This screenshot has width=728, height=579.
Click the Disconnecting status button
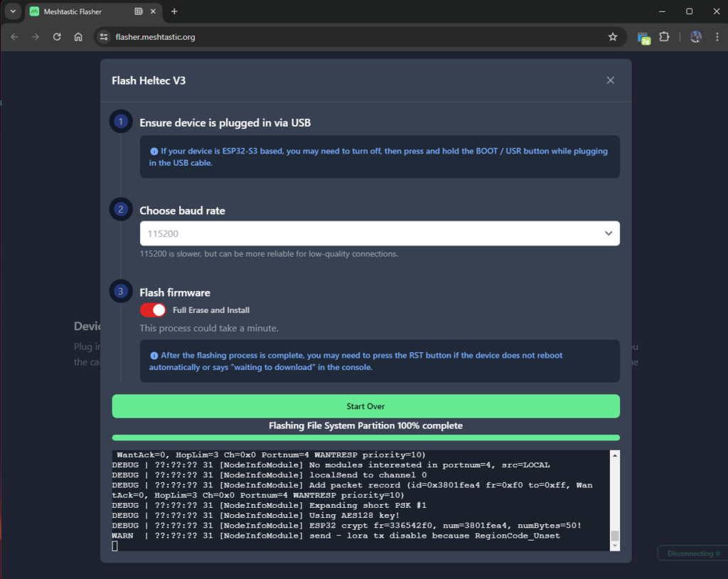[692, 553]
